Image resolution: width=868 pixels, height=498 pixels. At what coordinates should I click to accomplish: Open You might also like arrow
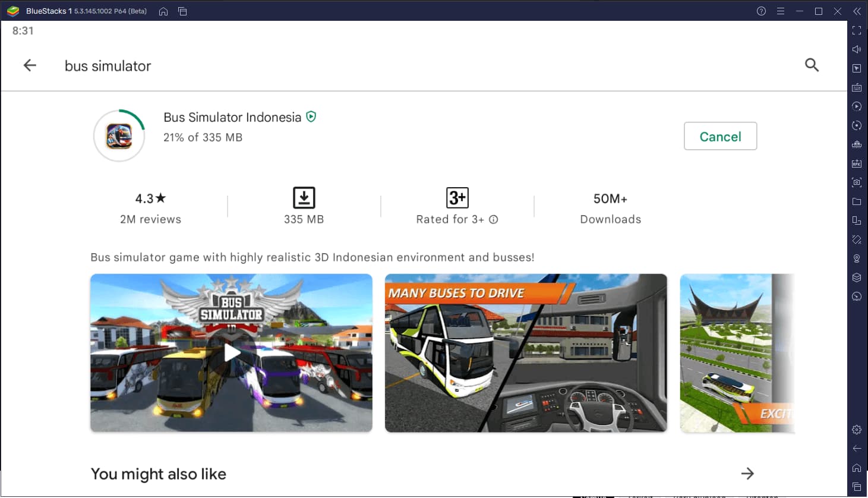coord(747,473)
